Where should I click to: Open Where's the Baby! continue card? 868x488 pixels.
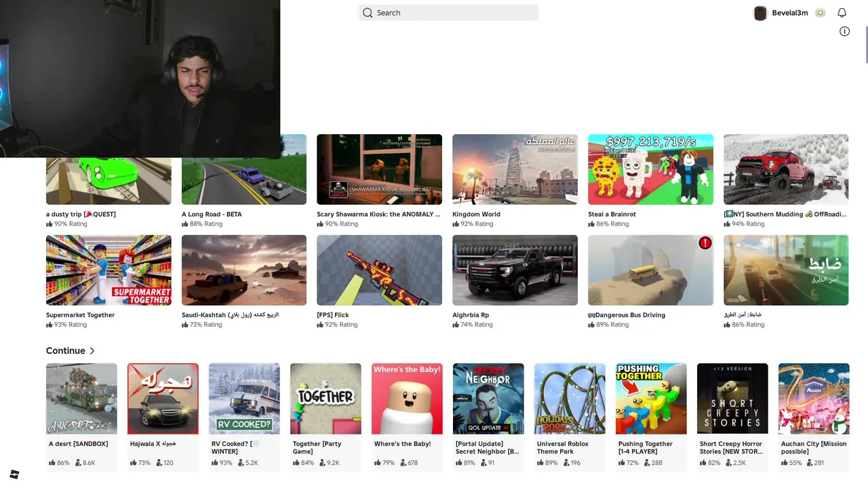click(x=407, y=417)
